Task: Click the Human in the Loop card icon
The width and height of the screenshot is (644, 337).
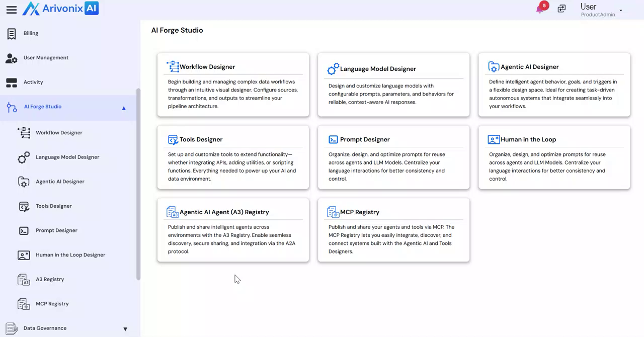Action: (x=494, y=140)
